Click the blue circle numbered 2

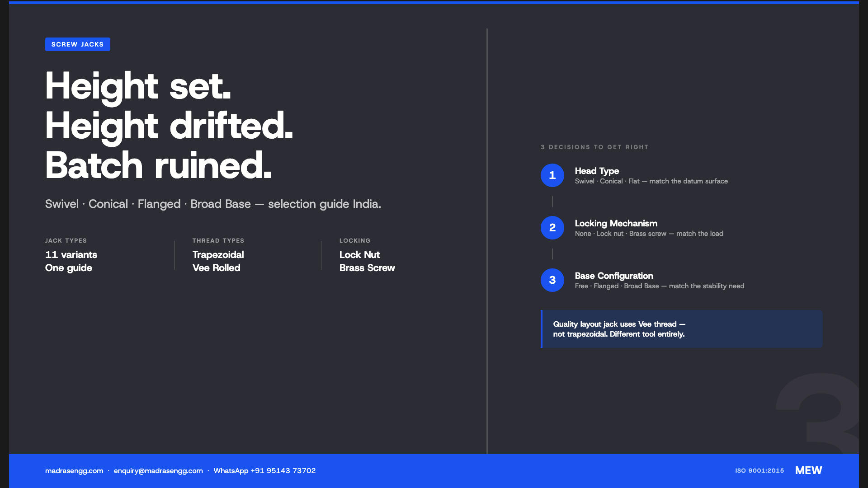point(552,228)
